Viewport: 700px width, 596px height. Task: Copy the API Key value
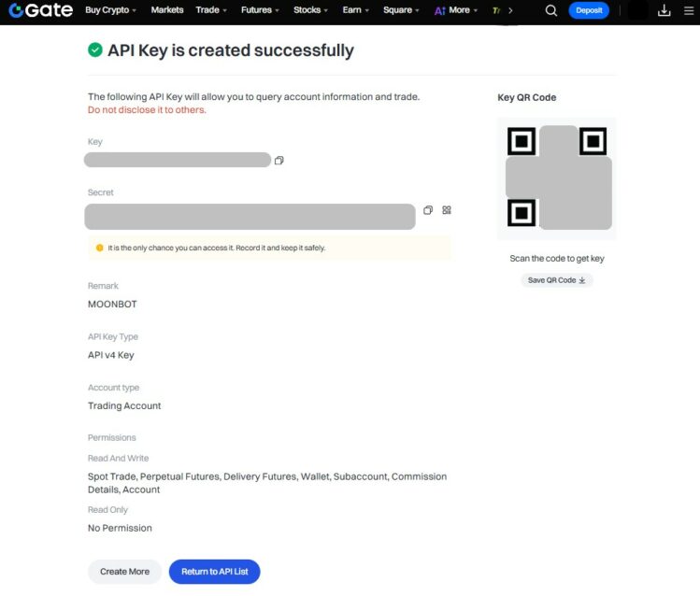click(279, 160)
